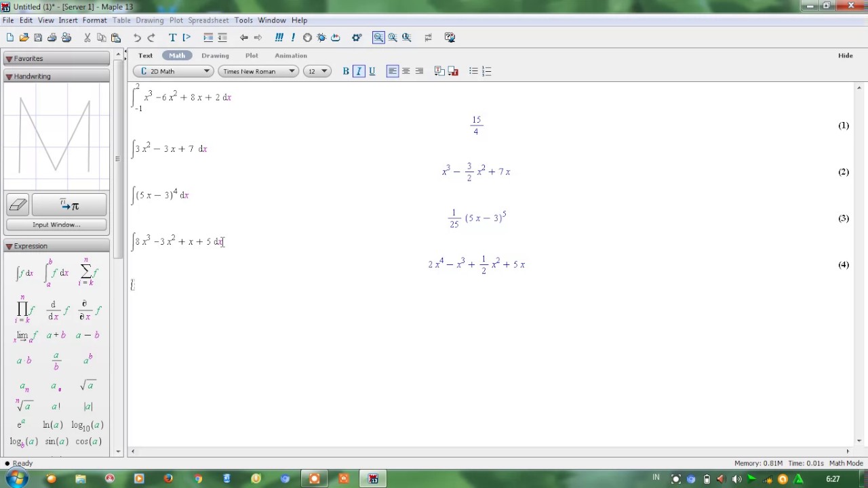The width and height of the screenshot is (868, 488).
Task: Go back with left arrow icon
Action: [243, 37]
